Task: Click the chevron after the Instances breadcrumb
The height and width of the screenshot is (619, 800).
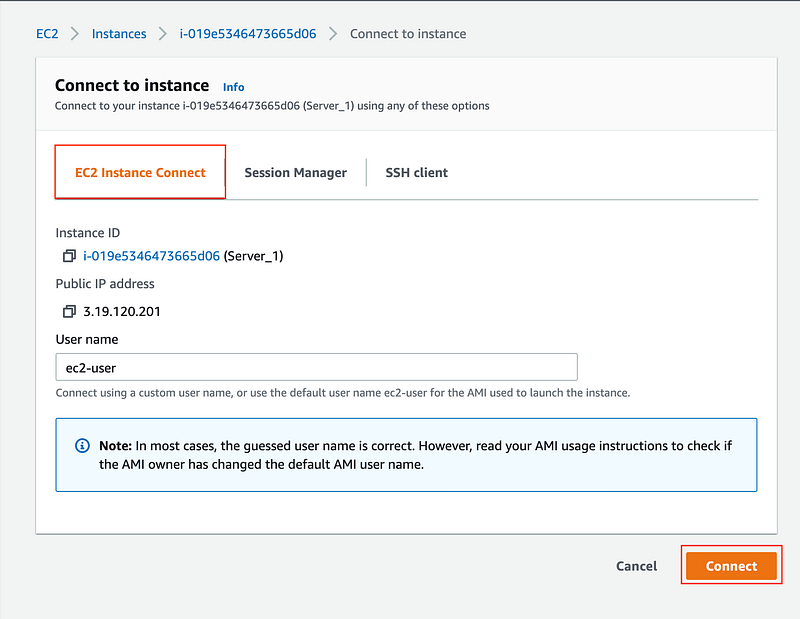Action: pos(163,34)
